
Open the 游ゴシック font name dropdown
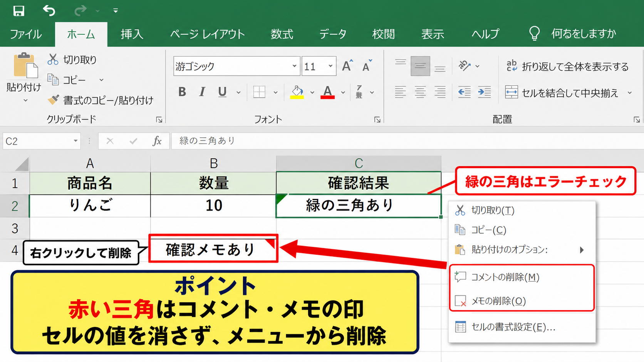(x=294, y=66)
